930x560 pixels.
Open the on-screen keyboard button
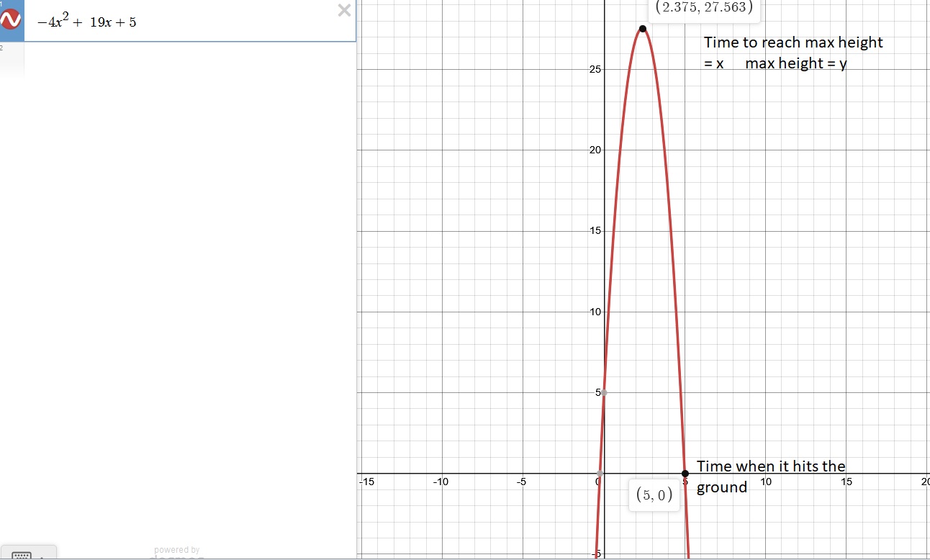coord(27,554)
